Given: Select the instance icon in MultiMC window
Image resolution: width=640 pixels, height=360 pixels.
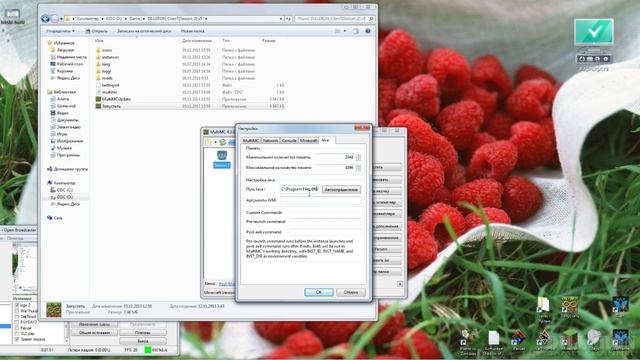Looking at the screenshot, I should point(222,155).
